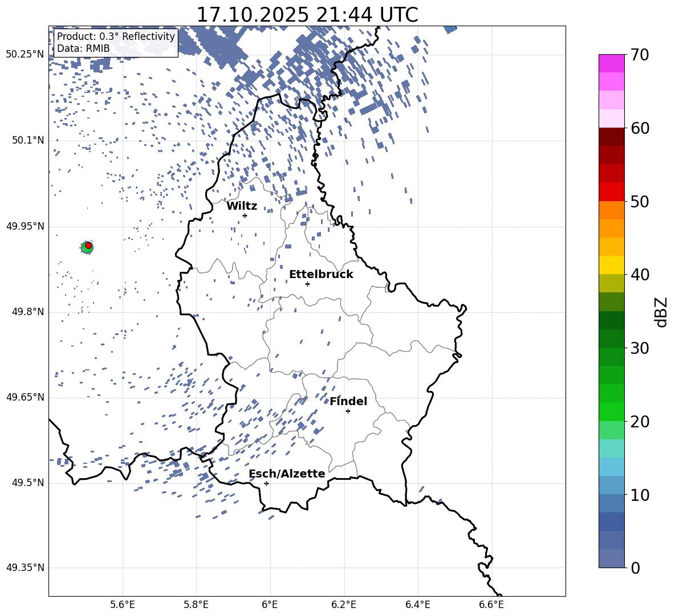Click the Esch/Alzette location cross marker
Viewport: 675px width, 616px height.
click(x=266, y=483)
